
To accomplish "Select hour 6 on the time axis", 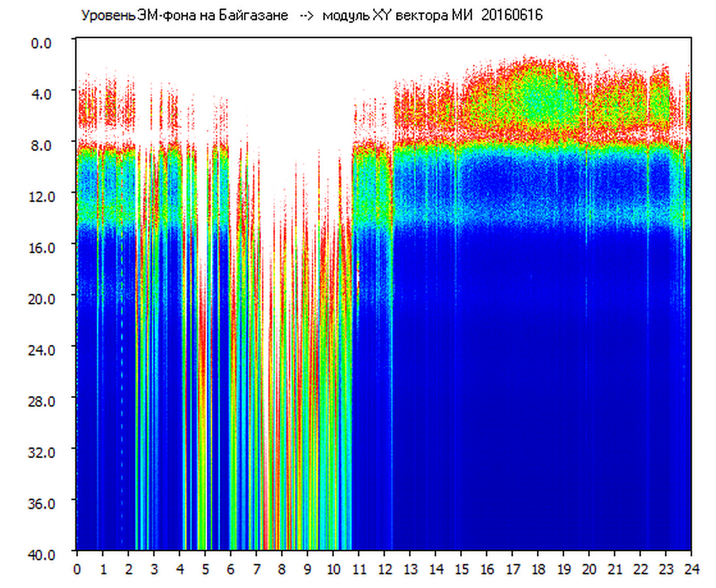I will tap(231, 569).
